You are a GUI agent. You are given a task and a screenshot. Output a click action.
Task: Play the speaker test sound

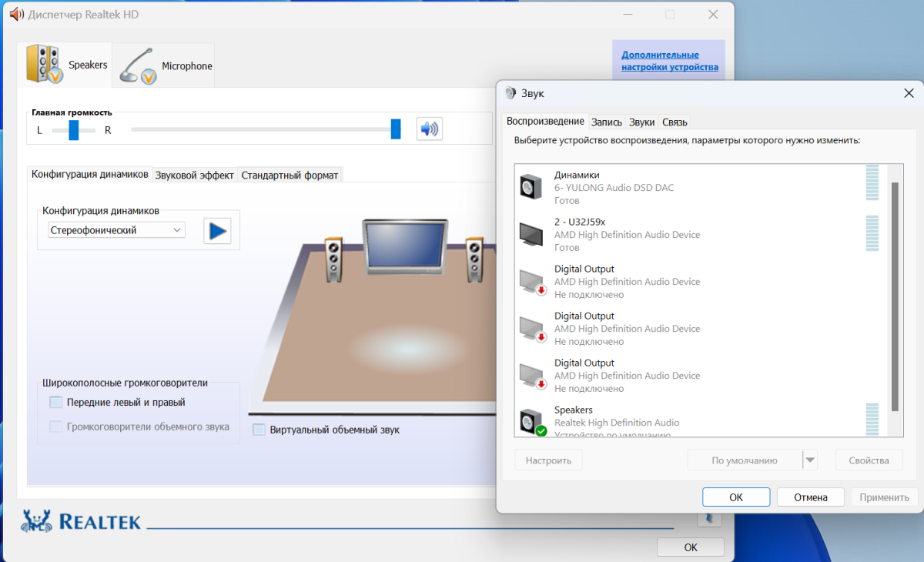click(x=217, y=230)
